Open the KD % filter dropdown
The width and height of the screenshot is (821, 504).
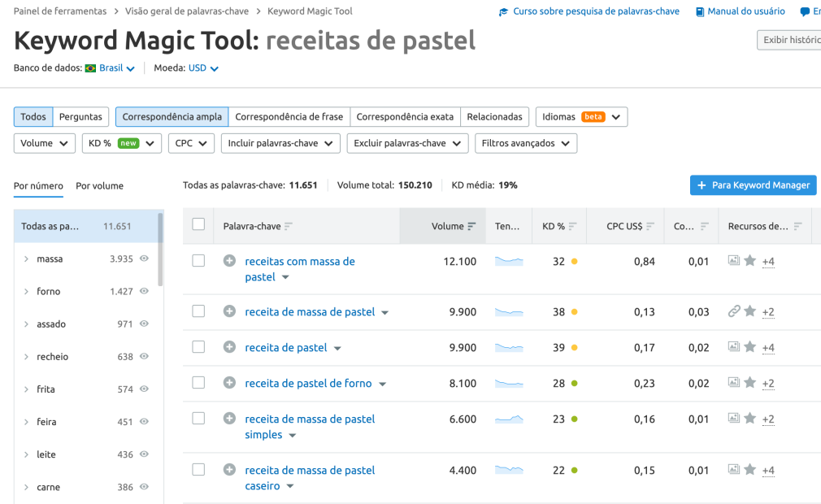[121, 143]
